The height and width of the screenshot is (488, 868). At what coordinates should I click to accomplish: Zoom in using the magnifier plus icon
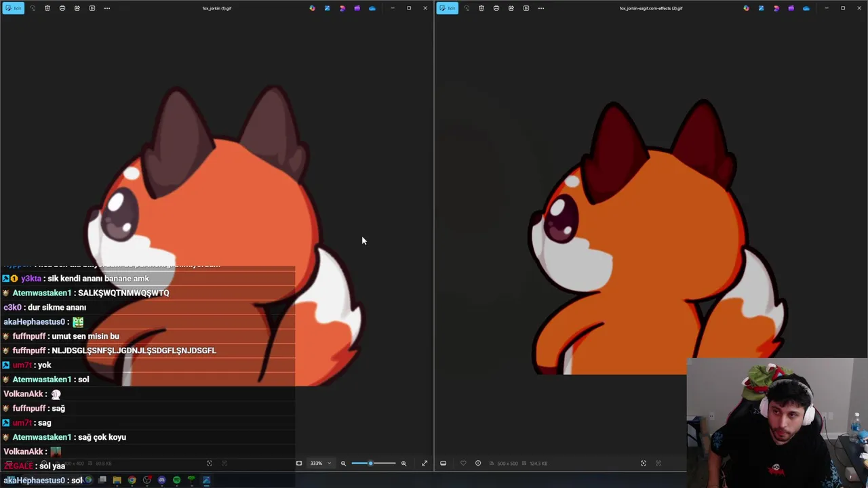click(403, 463)
